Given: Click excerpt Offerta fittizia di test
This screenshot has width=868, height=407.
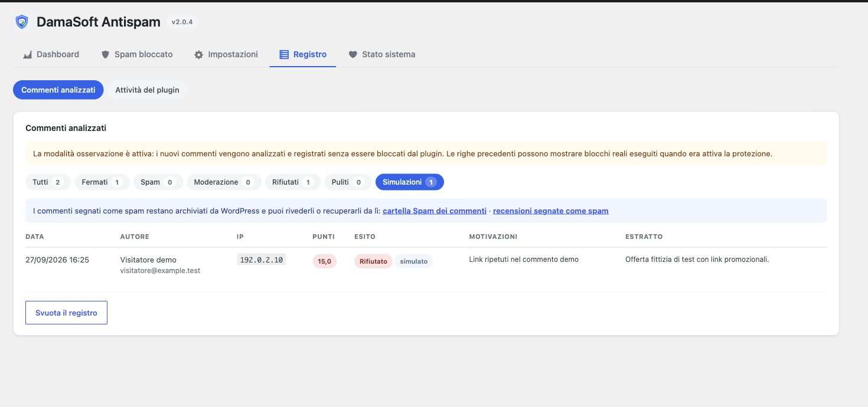Looking at the screenshot, I should click(x=697, y=260).
